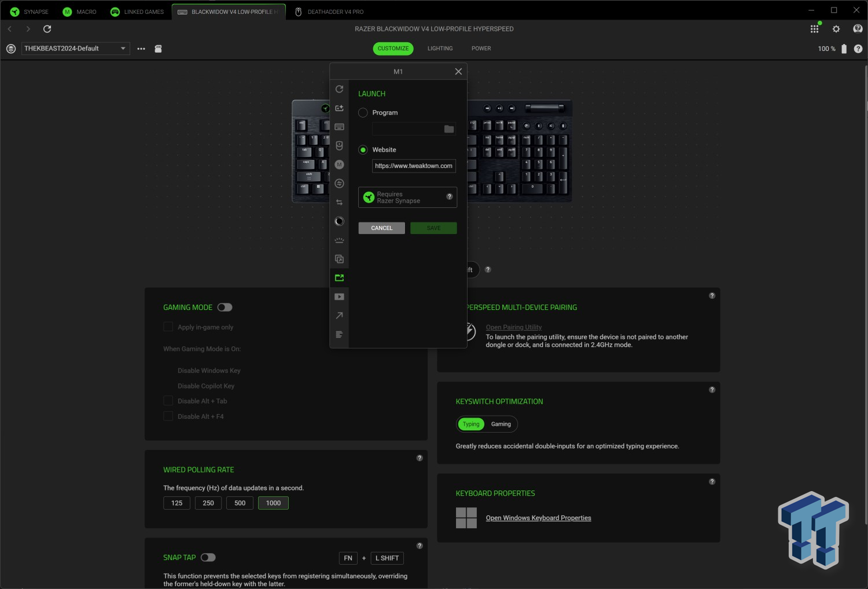This screenshot has width=868, height=589.
Task: Set polling rate to 125
Action: coord(176,503)
